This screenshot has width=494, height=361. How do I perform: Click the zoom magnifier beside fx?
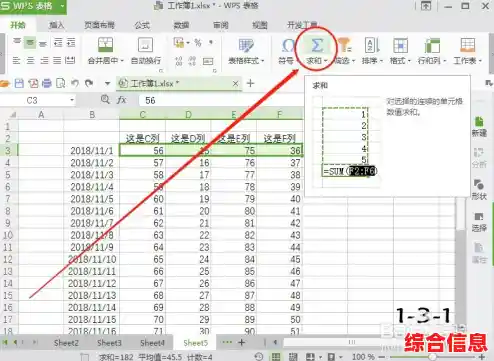click(x=105, y=99)
